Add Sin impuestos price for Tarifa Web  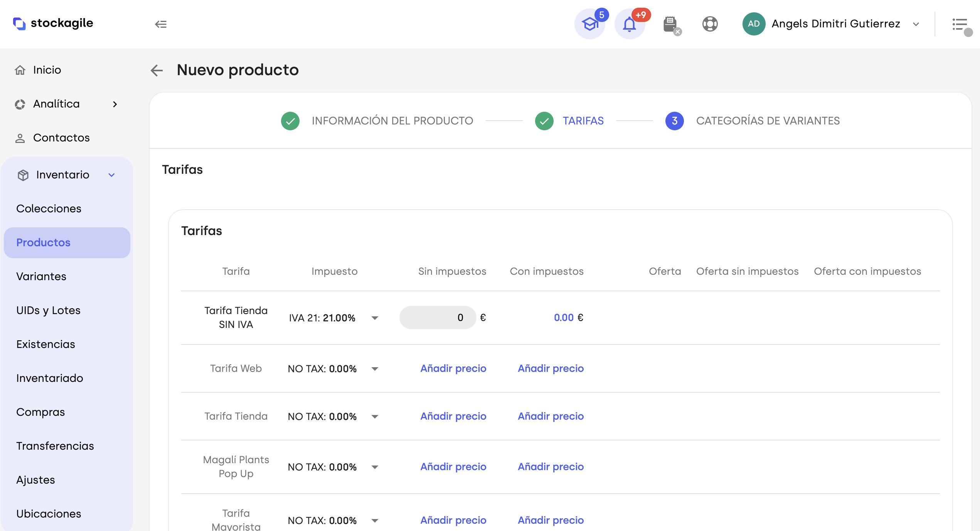point(453,369)
